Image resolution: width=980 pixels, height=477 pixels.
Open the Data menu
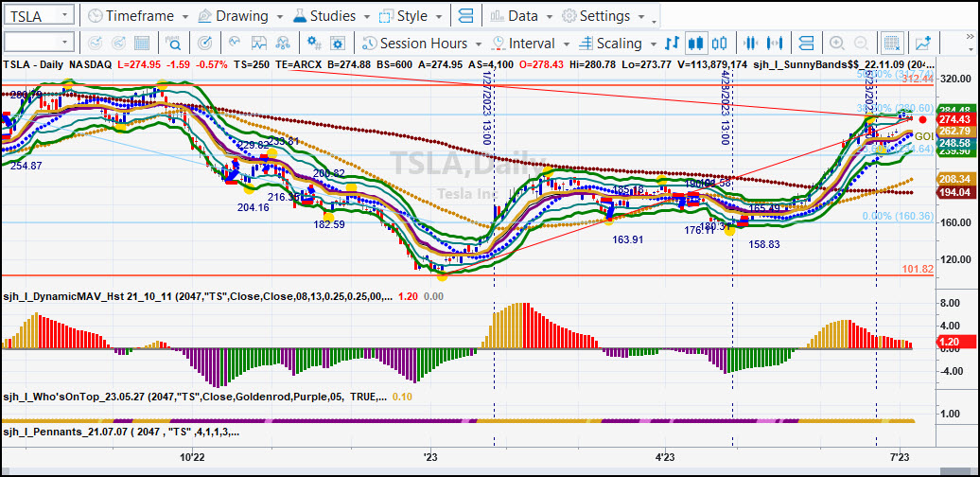pos(522,16)
